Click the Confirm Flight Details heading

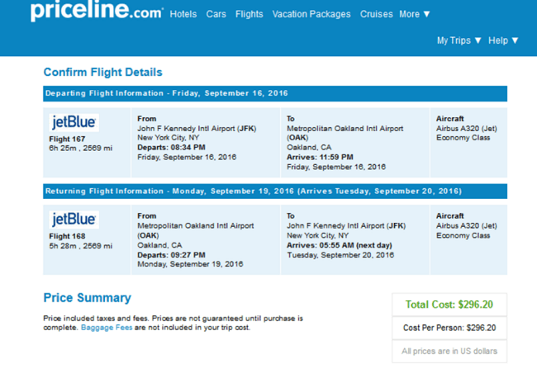pos(102,72)
